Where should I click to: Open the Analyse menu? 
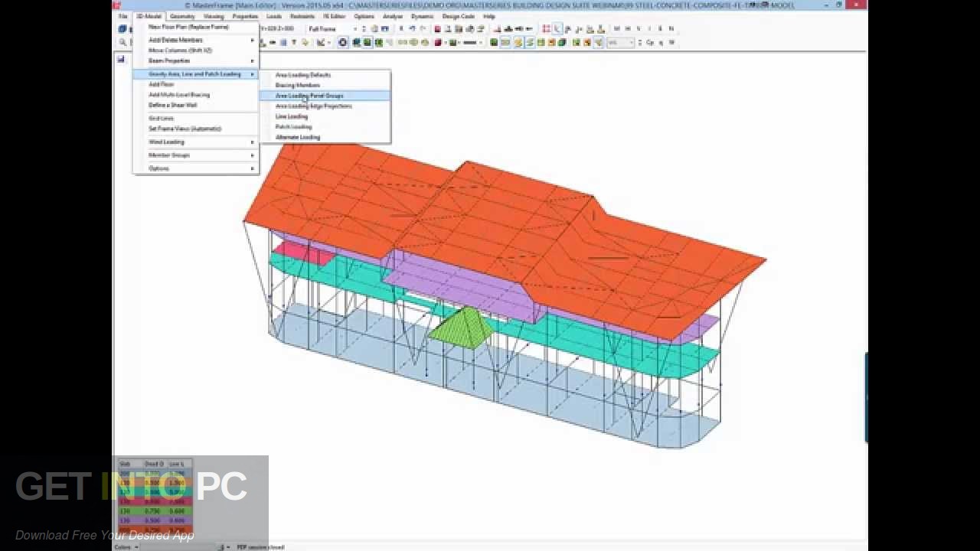coord(393,16)
